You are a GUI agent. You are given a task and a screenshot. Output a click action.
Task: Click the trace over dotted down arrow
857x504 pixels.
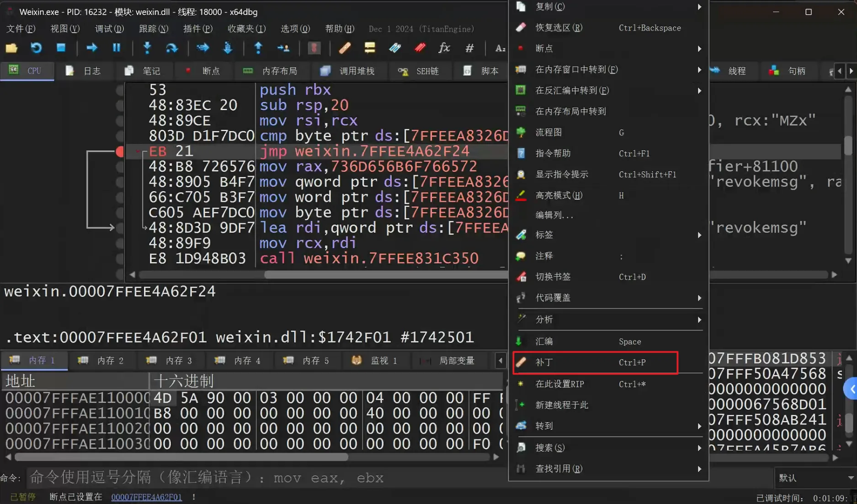tap(228, 48)
